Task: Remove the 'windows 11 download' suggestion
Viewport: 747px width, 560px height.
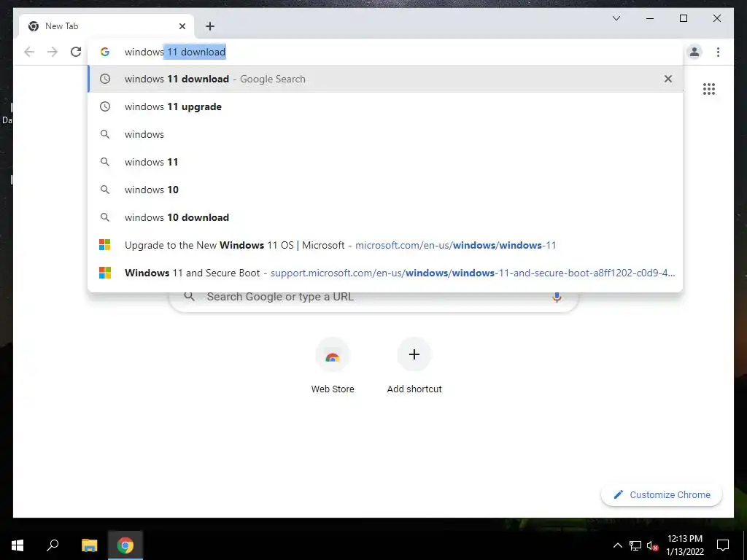Action: tap(668, 79)
